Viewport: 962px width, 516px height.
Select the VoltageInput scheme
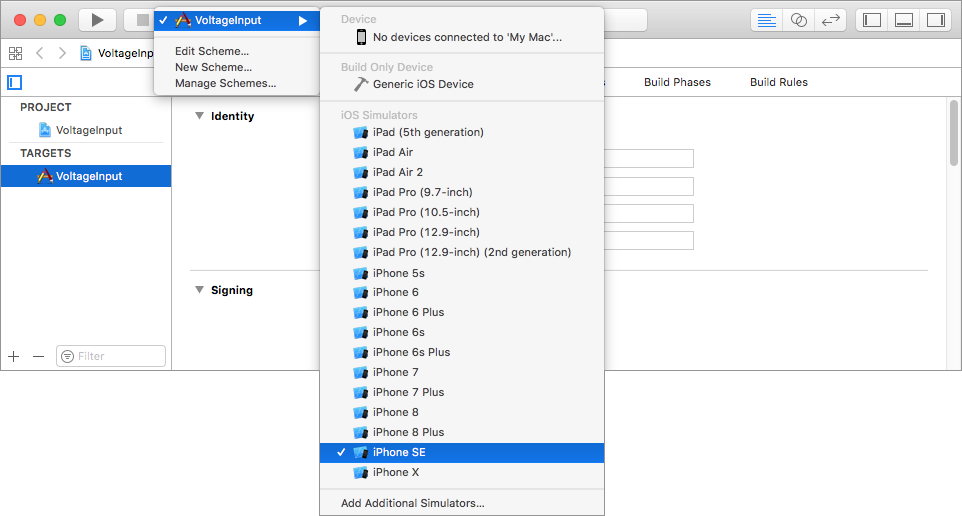click(x=237, y=20)
